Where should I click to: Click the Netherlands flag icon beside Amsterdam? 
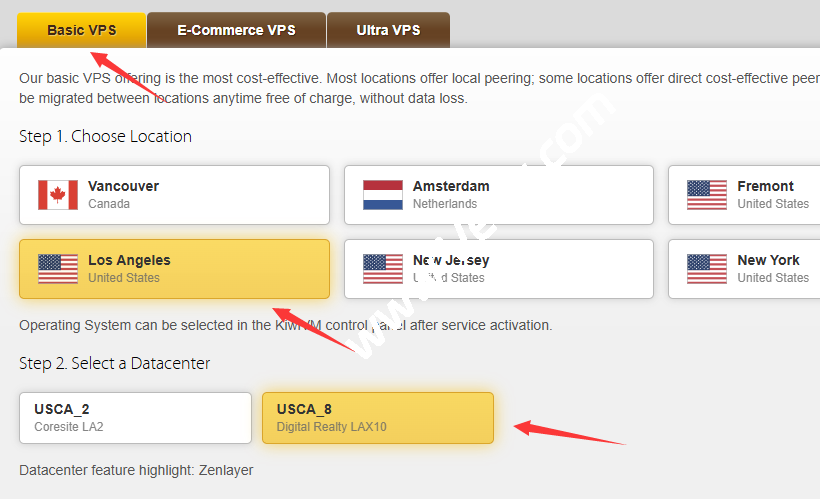point(383,195)
